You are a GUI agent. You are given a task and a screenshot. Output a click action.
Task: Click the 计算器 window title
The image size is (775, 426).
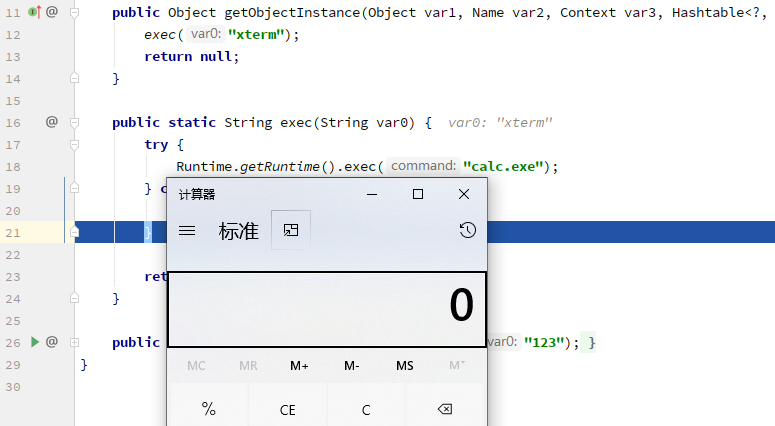(x=197, y=195)
